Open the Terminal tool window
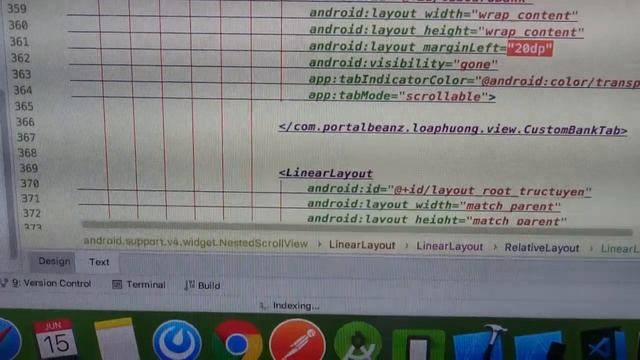 (146, 284)
